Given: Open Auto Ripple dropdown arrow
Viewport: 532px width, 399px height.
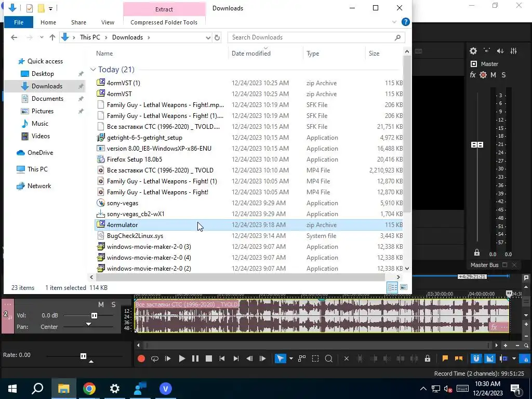Looking at the screenshot, I should pyautogui.click(x=514, y=358).
